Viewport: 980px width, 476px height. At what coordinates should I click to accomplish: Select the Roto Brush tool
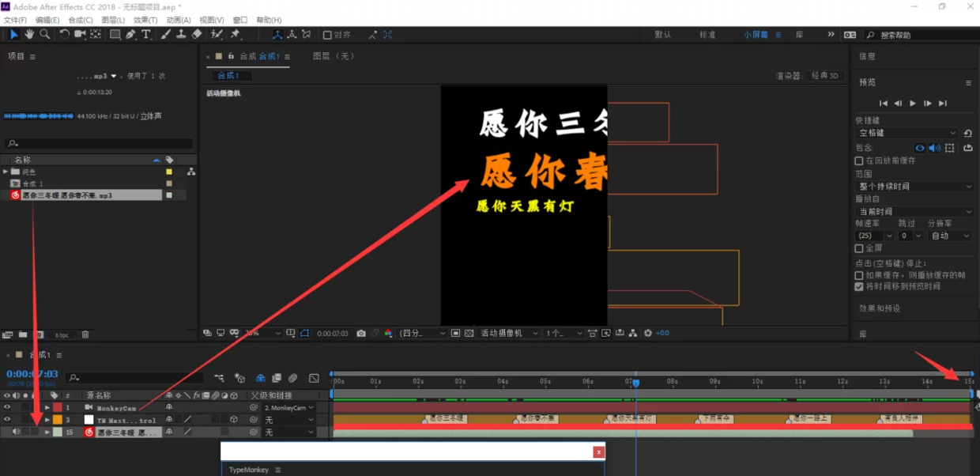(x=217, y=35)
